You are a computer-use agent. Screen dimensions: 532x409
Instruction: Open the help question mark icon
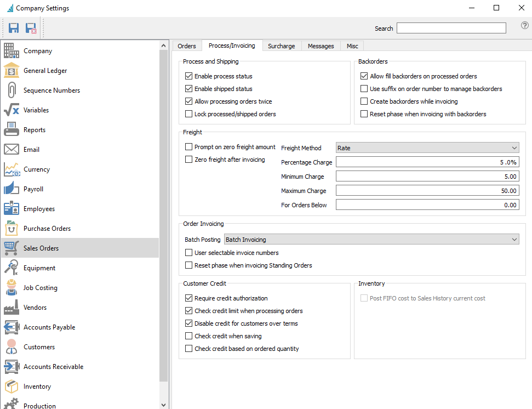(x=524, y=25)
